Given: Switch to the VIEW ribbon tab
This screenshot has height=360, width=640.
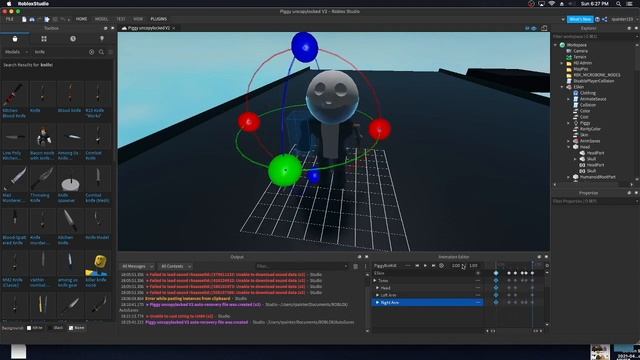Looking at the screenshot, I should [x=138, y=19].
